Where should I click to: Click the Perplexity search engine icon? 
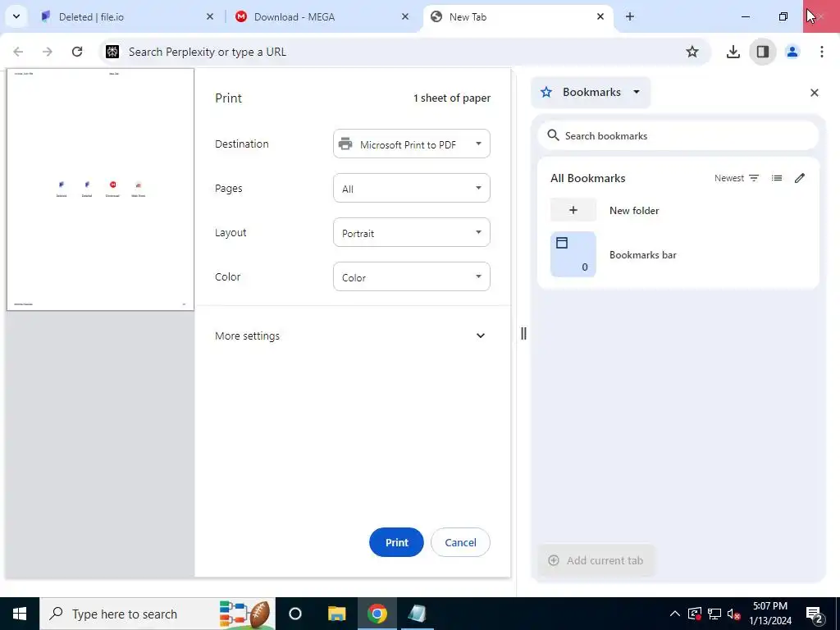[112, 52]
